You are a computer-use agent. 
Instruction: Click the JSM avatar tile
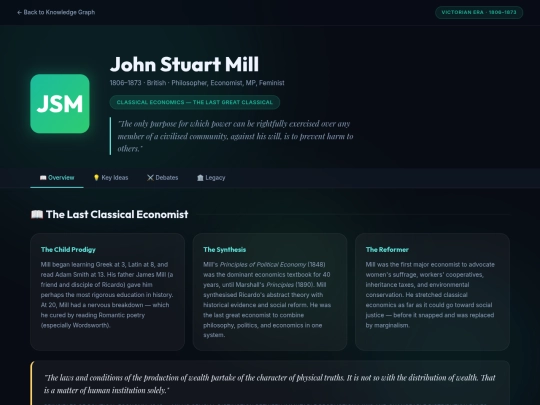click(x=60, y=104)
